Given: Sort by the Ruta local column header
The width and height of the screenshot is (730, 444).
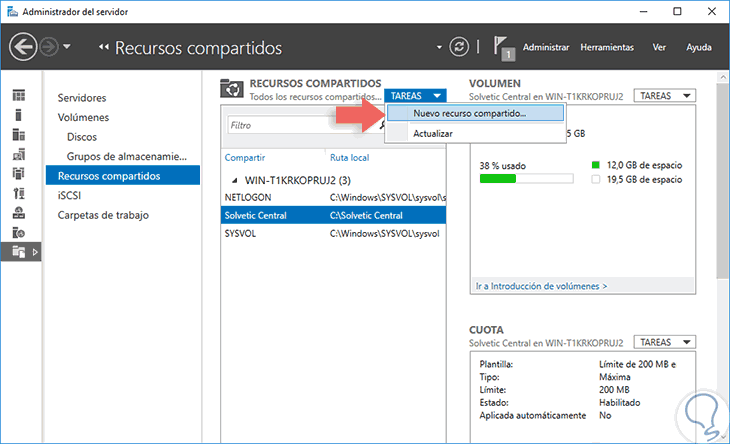Looking at the screenshot, I should (349, 158).
